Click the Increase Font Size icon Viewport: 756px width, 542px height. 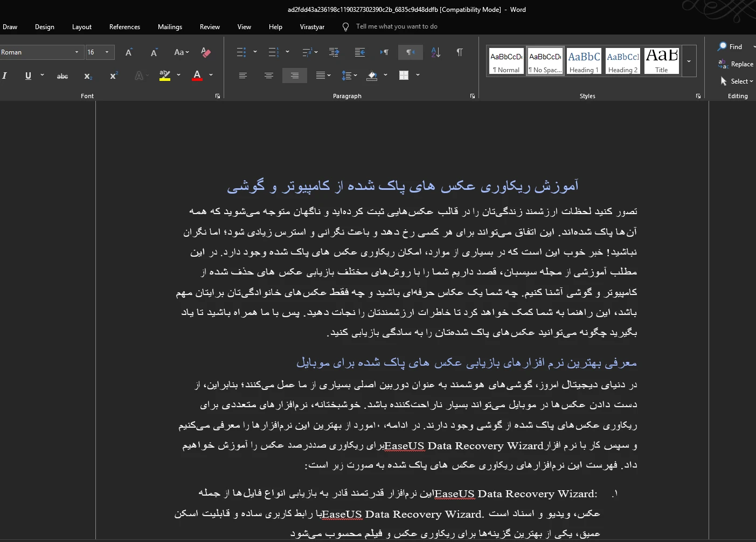129,52
